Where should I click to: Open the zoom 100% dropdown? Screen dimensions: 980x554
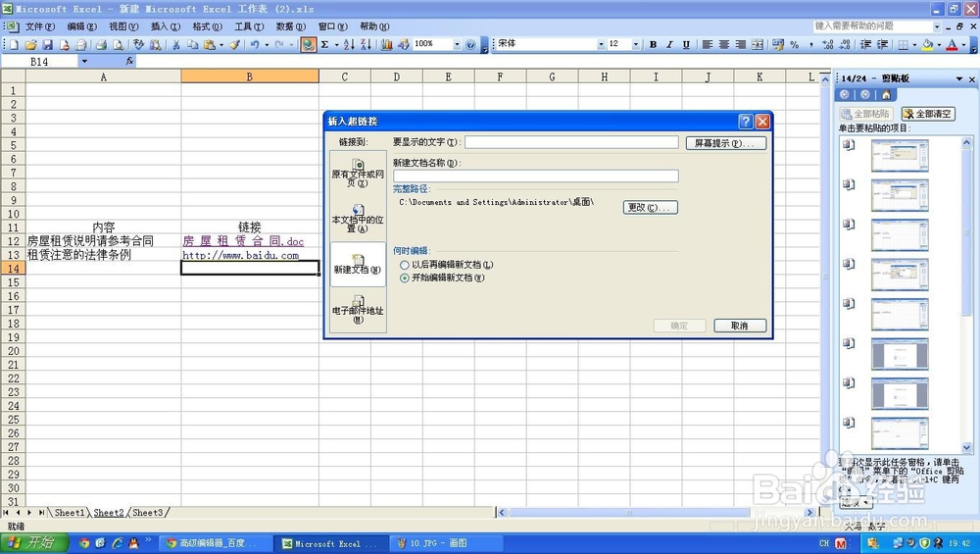click(x=457, y=44)
